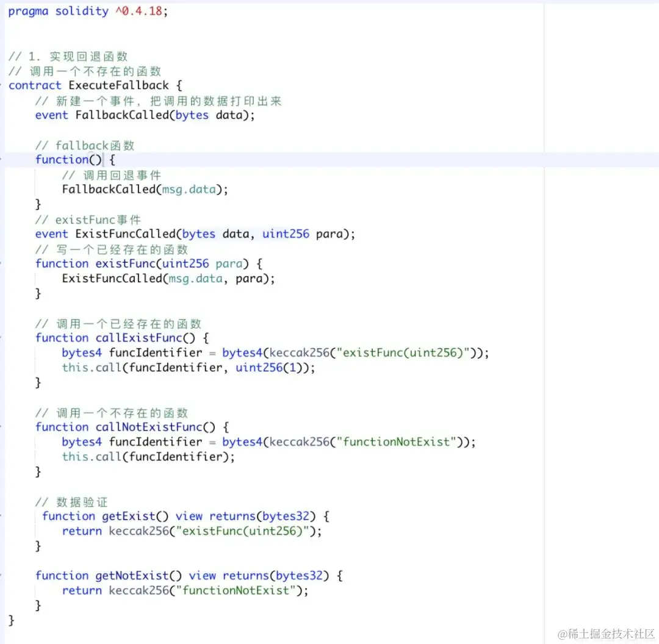The height and width of the screenshot is (644, 659).
Task: Click the 'this.call(funcIdentifier);' statement
Action: (x=148, y=457)
